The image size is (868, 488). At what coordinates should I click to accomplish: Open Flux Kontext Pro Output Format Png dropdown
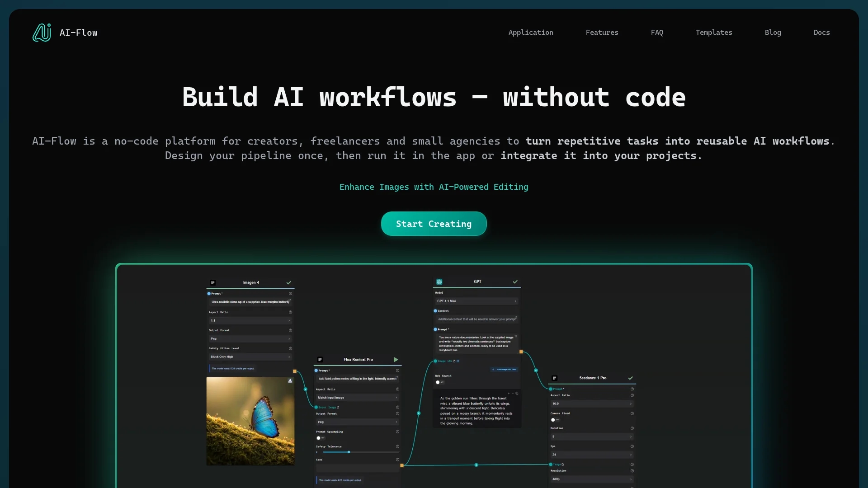coord(358,422)
